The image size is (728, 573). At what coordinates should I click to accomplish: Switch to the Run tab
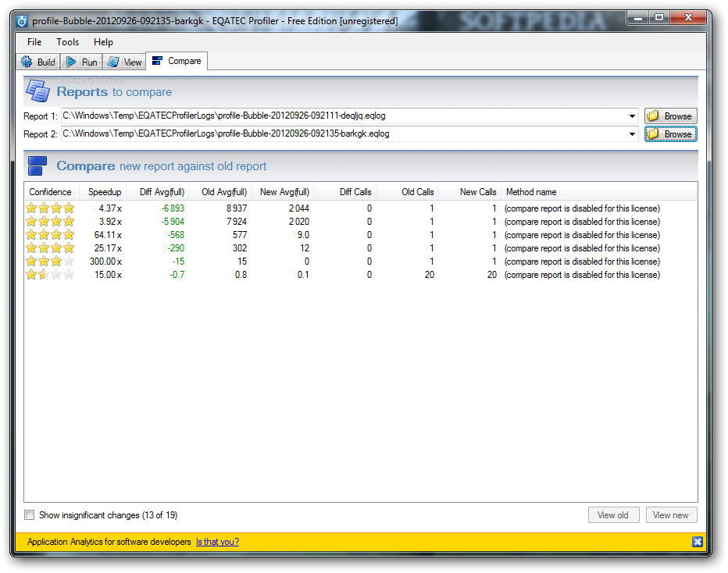point(82,62)
